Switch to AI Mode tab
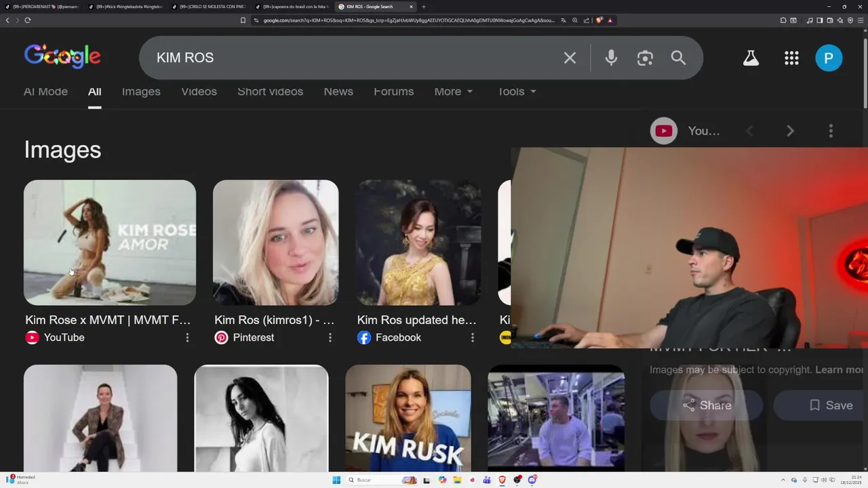The image size is (868, 488). coord(45,91)
